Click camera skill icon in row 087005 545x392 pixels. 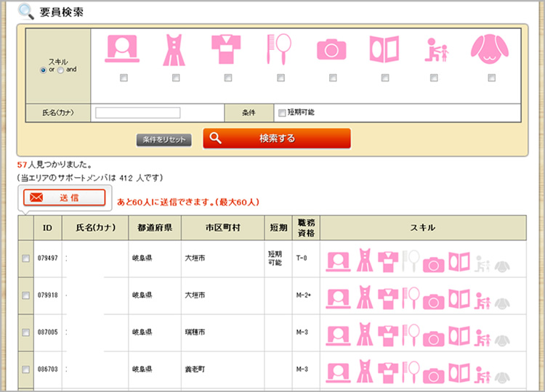(x=433, y=338)
